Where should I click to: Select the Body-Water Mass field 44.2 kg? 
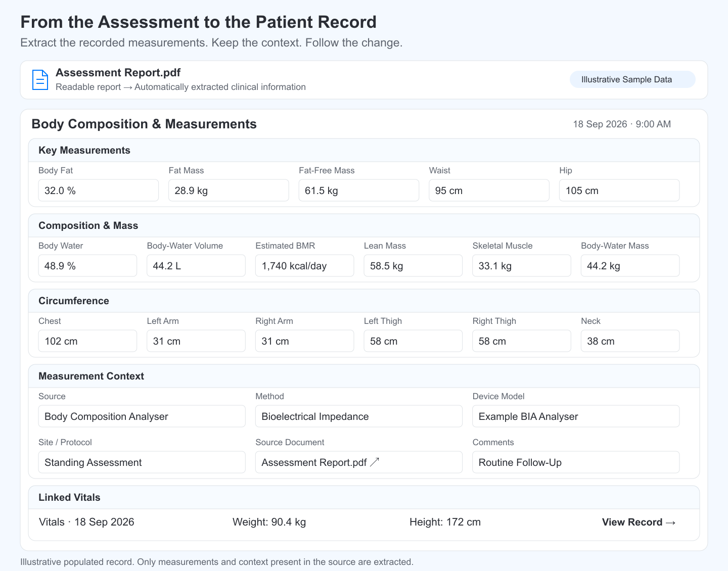coord(630,266)
